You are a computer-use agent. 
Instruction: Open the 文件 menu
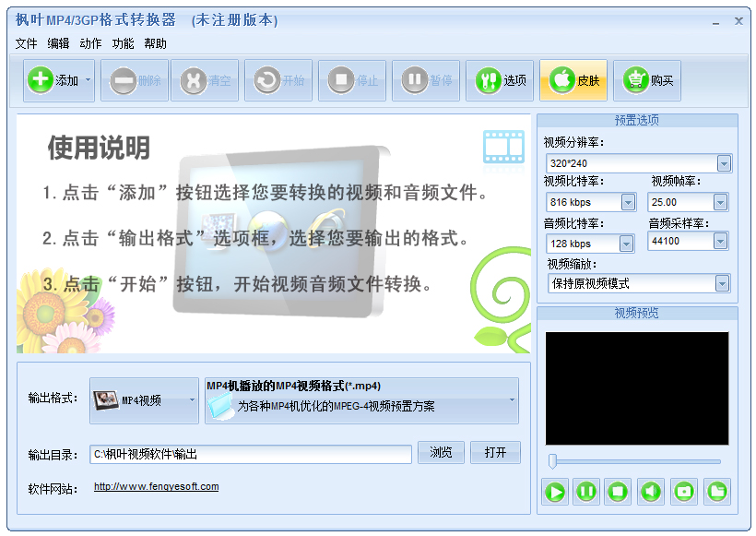pos(26,44)
